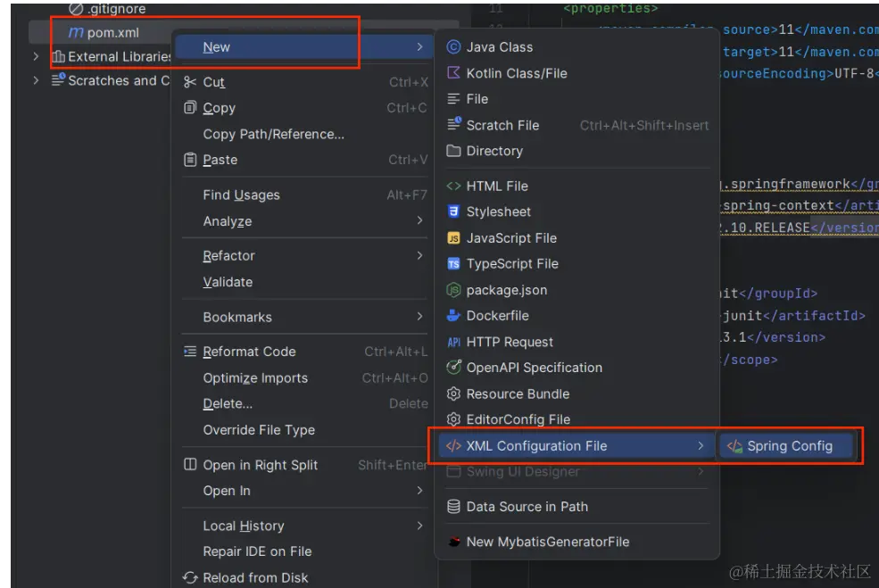Image resolution: width=879 pixels, height=588 pixels.
Task: Select Find Usages in context menu
Action: click(305, 195)
